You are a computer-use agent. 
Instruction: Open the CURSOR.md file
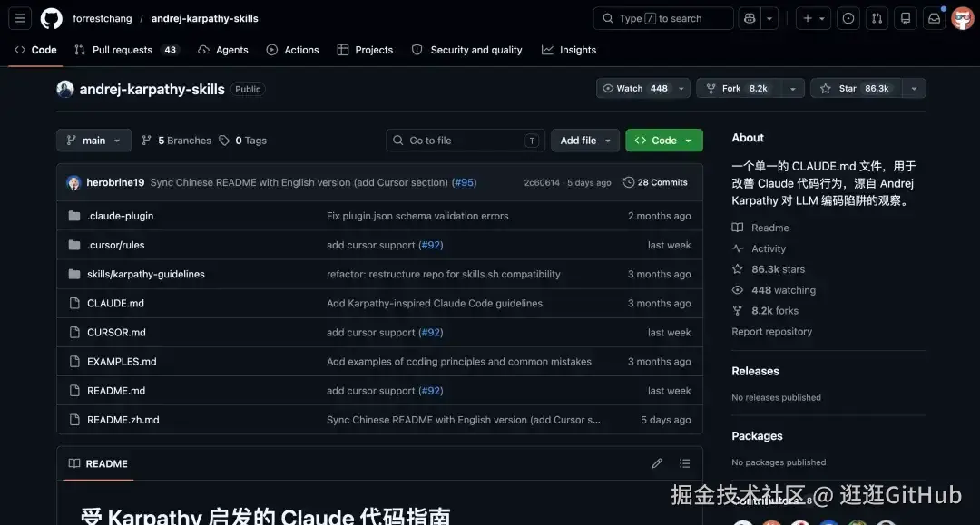(116, 332)
